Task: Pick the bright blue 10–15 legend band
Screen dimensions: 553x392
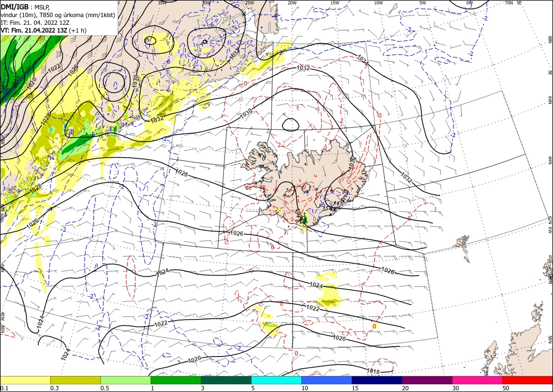Action: pos(327,380)
